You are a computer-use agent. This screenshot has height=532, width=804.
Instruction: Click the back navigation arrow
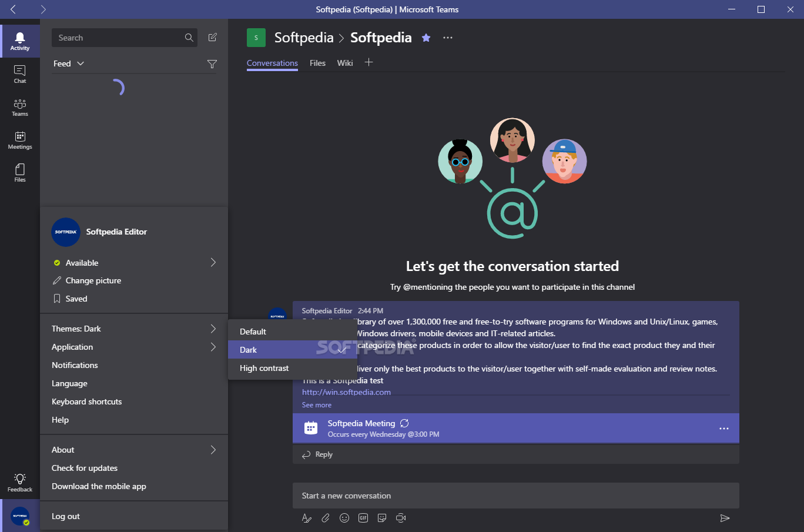pyautogui.click(x=13, y=9)
